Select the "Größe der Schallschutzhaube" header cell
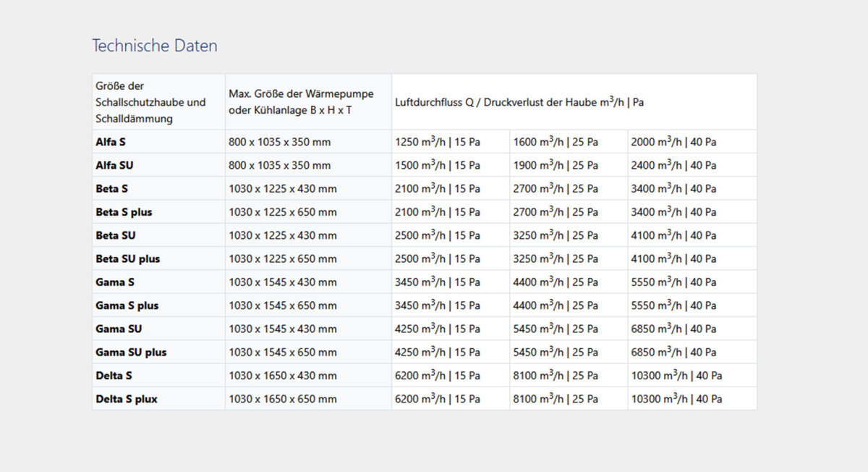 coord(150,102)
